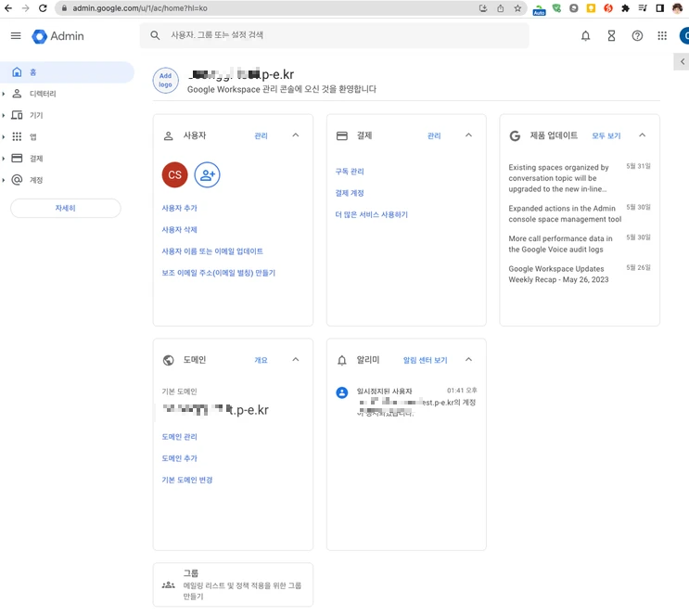This screenshot has height=616, width=689.
Task: Open 결제 계정 link
Action: (x=350, y=193)
